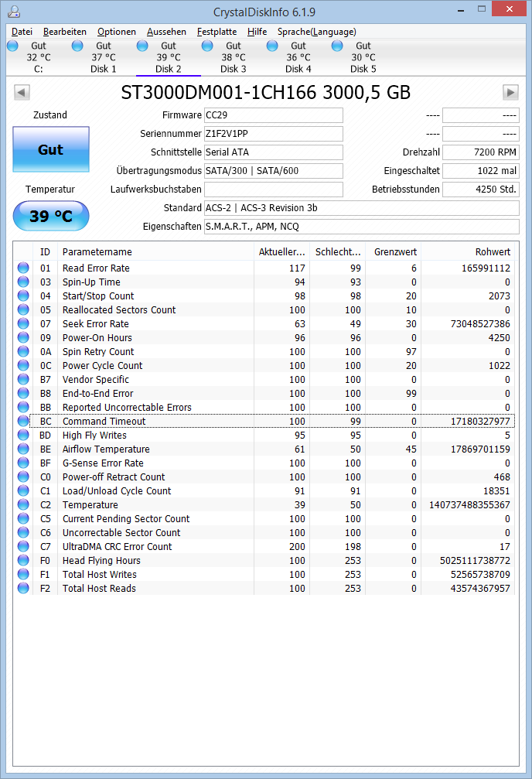Switch to Disk 5 tab
This screenshot has height=779, width=532.
tap(363, 57)
